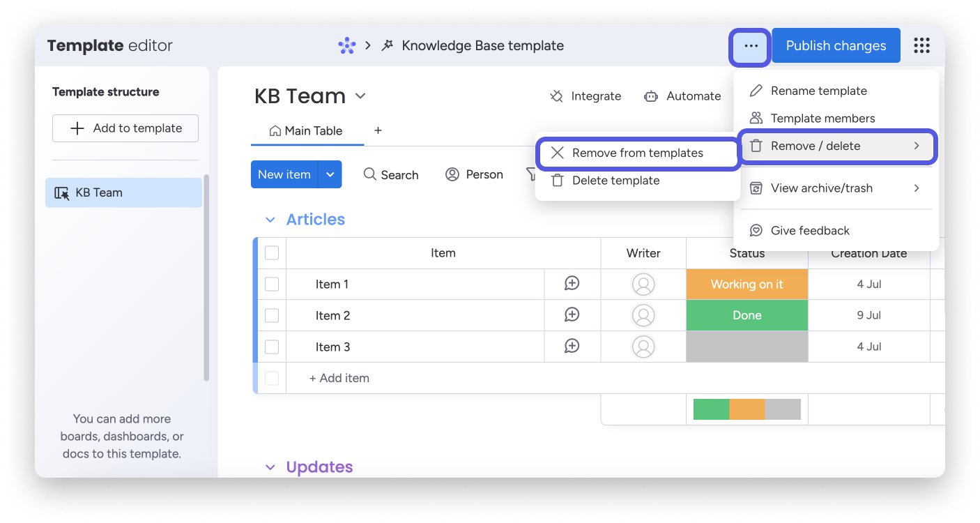Image resolution: width=980 pixels, height=523 pixels.
Task: Collapse the Articles group
Action: point(270,219)
